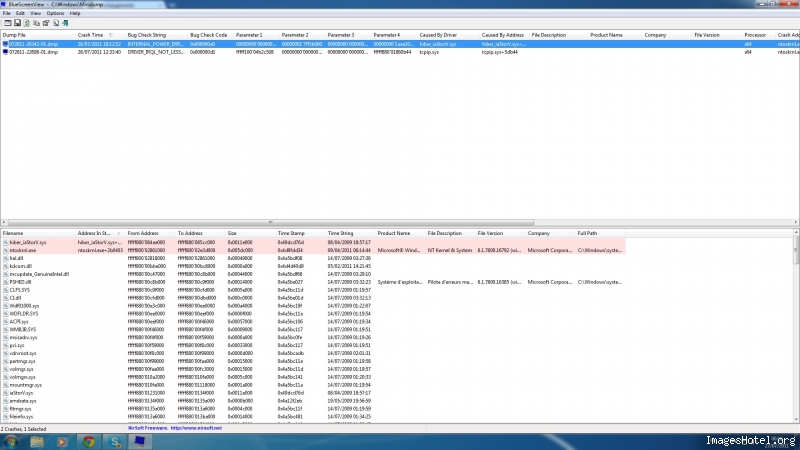This screenshot has height=450, width=800.
Task: Sort lower pane by Full Path header
Action: (x=600, y=233)
